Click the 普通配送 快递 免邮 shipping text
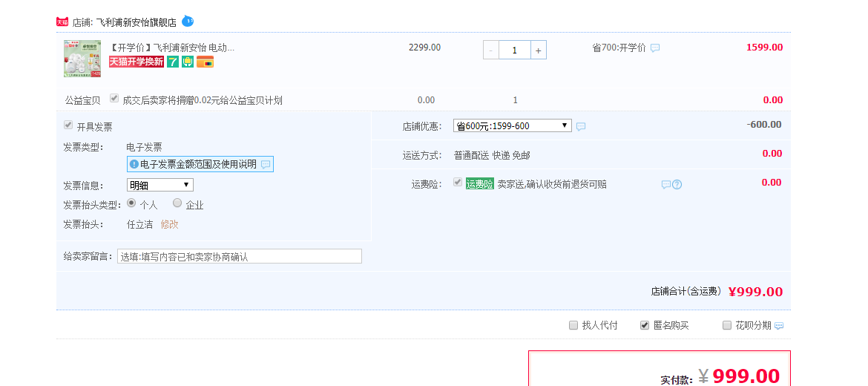Viewport: 868px width, 386px height. coord(492,156)
